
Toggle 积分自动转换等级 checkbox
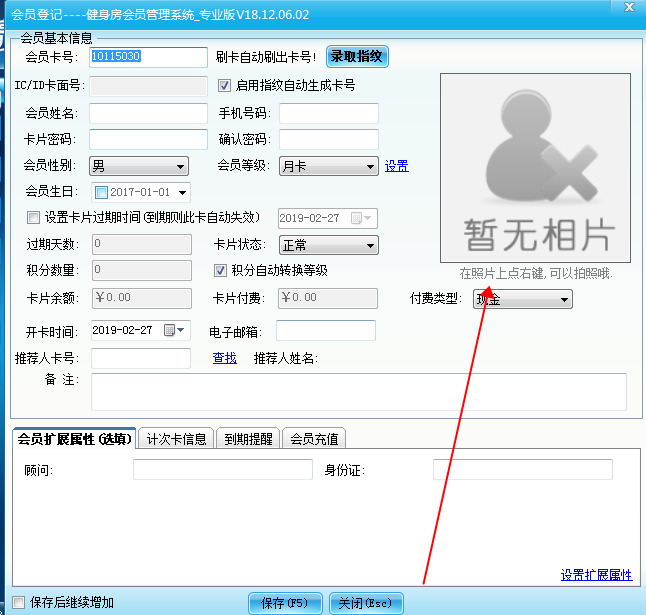[x=220, y=270]
